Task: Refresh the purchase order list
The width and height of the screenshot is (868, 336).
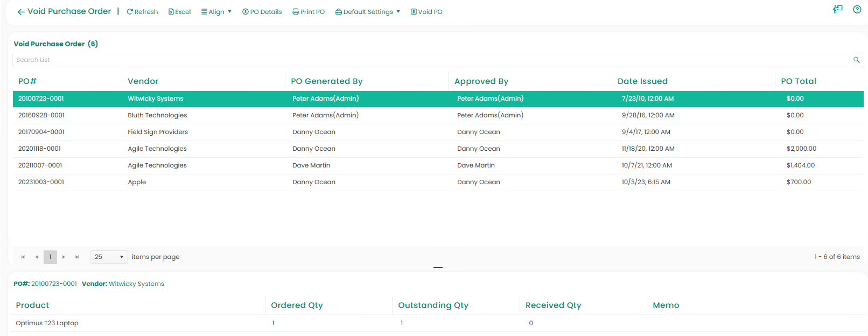Action: click(x=142, y=12)
